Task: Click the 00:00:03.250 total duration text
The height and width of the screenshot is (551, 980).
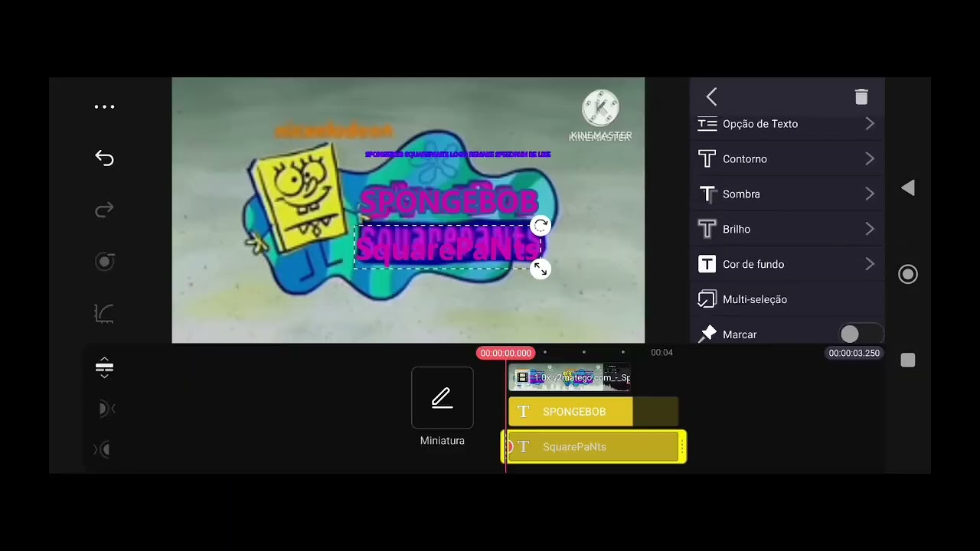Action: (x=854, y=353)
